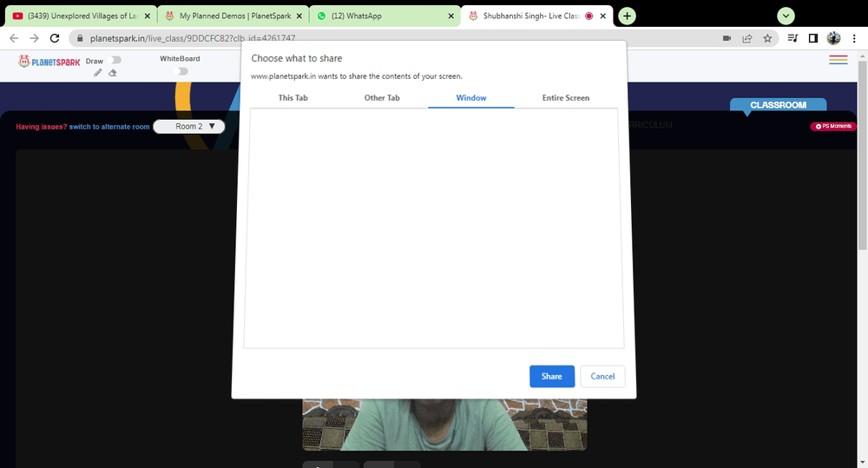This screenshot has width=868, height=468.
Task: Open Chrome three-dot menu
Action: click(x=854, y=38)
